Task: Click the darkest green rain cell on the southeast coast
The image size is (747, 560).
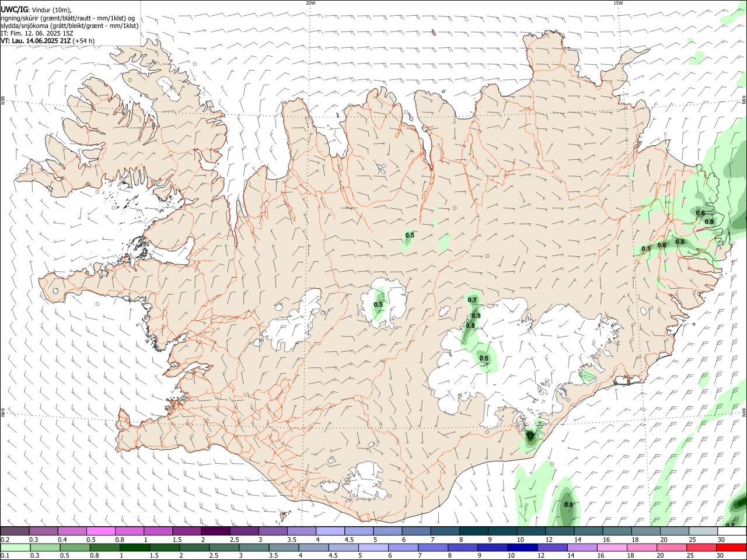Action: (530, 436)
